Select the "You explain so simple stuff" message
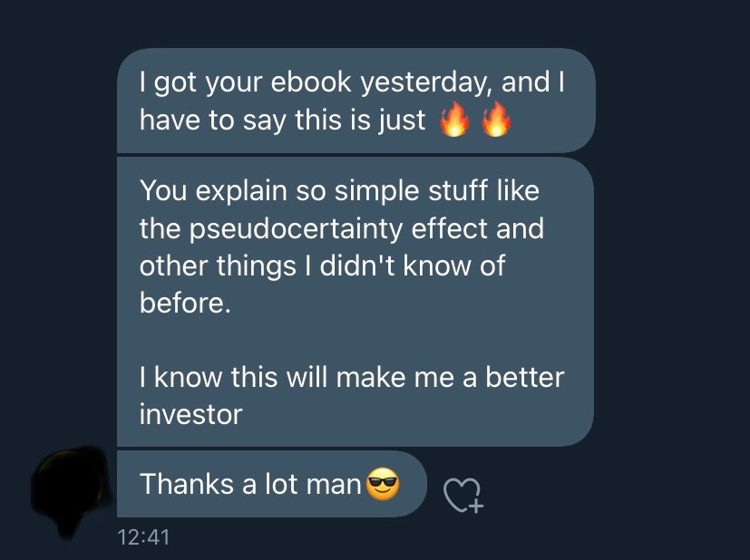Screen dimensions: 750x560 pos(356,301)
